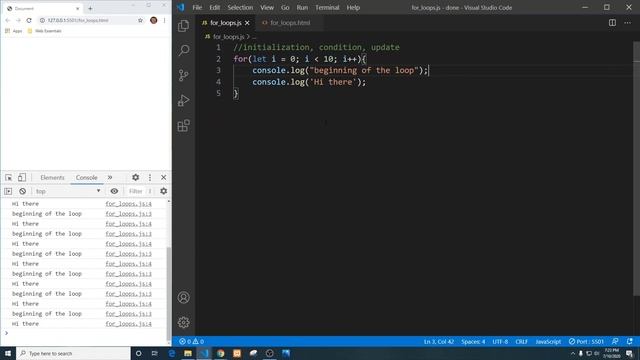The width and height of the screenshot is (640, 360).
Task: Select language mode JavaScript
Action: tap(548, 341)
